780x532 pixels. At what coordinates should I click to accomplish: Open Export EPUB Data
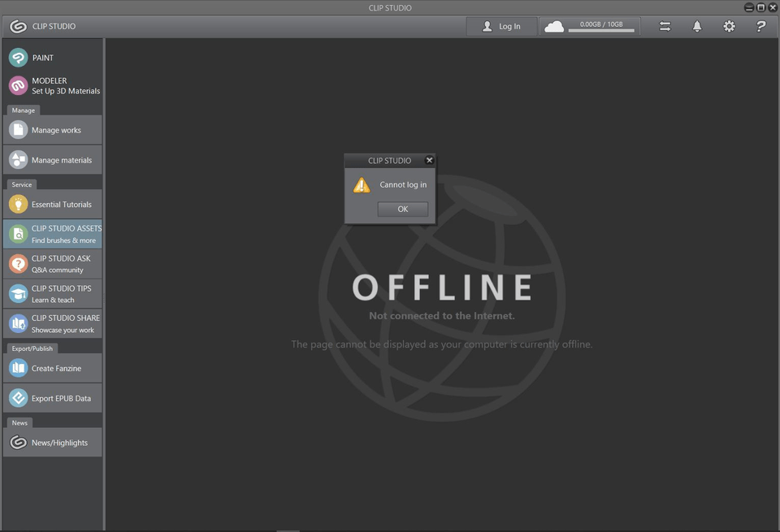53,398
